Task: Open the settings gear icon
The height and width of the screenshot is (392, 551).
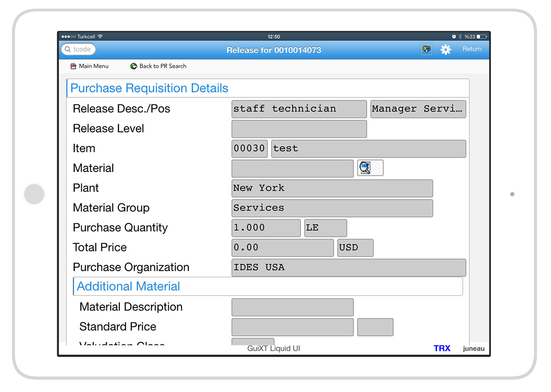Action: [445, 50]
